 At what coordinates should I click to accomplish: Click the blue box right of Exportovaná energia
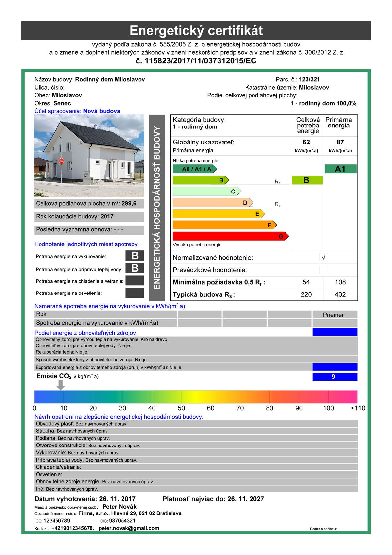(335, 367)
